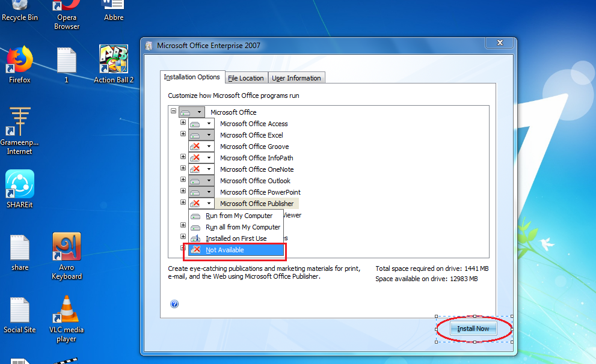Image resolution: width=596 pixels, height=364 pixels.
Task: Launch Avro Keyboard from the desktop
Action: (x=67, y=256)
